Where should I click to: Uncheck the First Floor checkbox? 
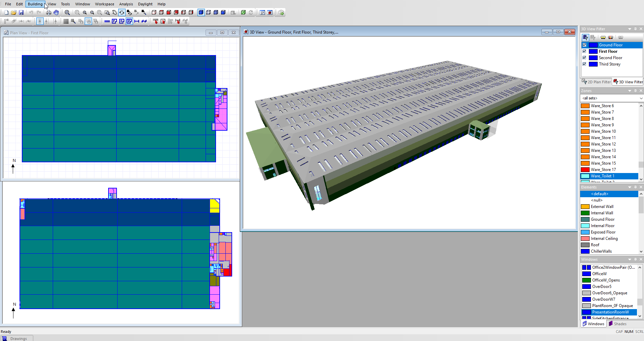pos(585,51)
